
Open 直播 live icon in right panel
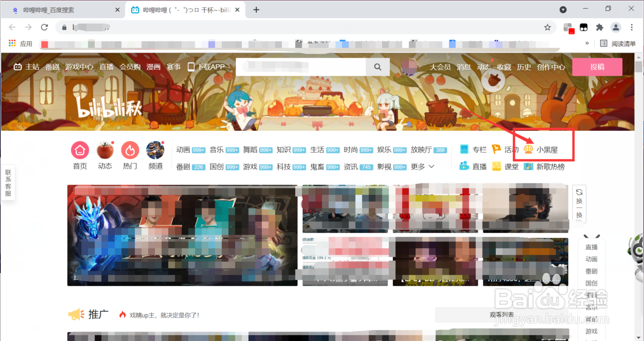[x=464, y=166]
